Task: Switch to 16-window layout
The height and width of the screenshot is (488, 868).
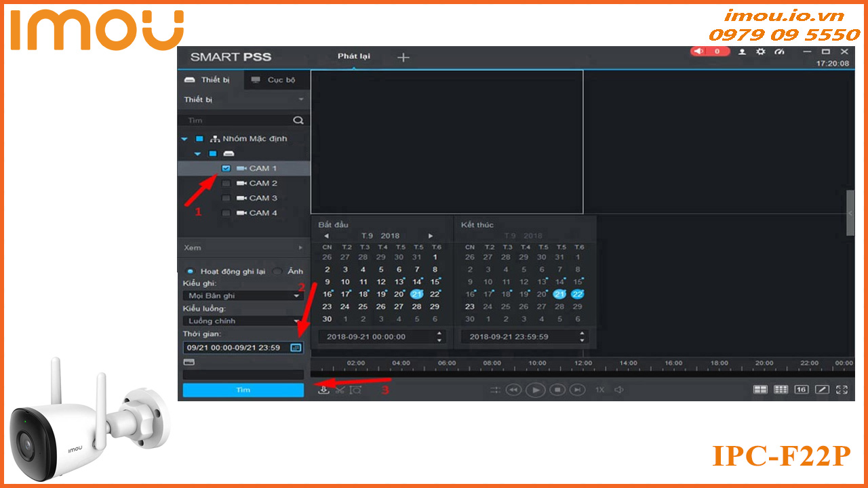Action: pyautogui.click(x=802, y=390)
